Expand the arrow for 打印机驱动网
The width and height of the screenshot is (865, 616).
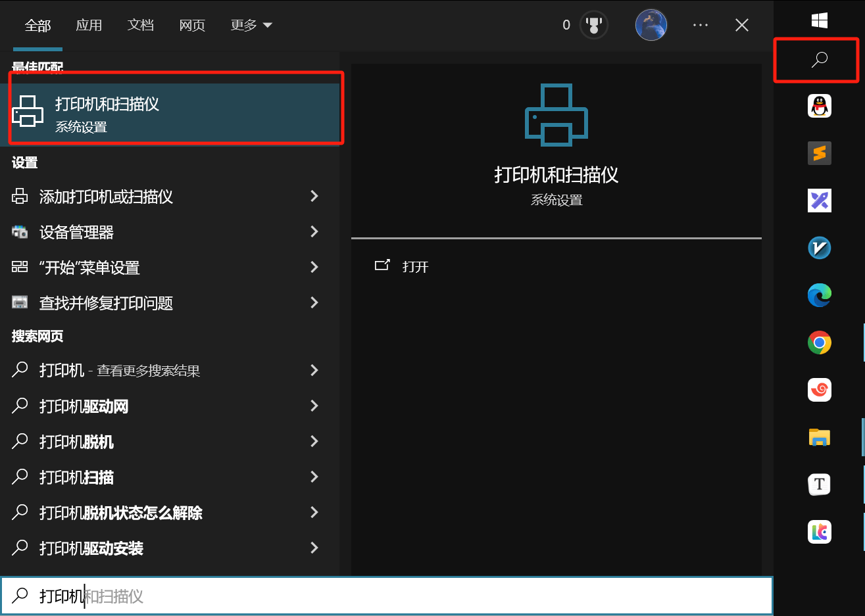[x=314, y=406]
